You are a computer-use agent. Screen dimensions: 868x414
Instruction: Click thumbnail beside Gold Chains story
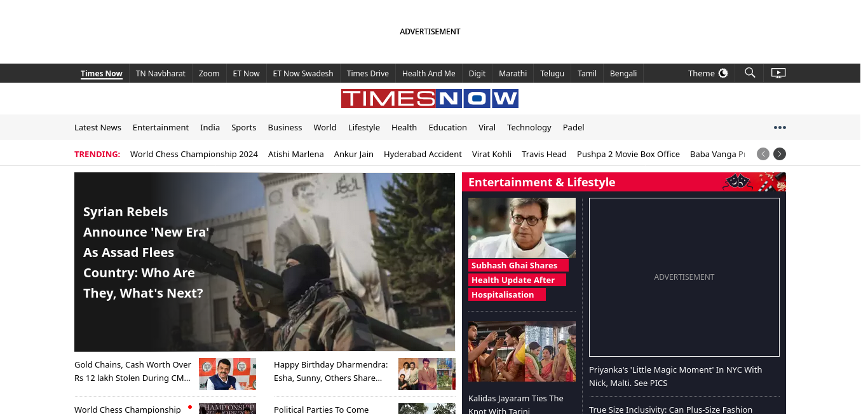(x=227, y=374)
